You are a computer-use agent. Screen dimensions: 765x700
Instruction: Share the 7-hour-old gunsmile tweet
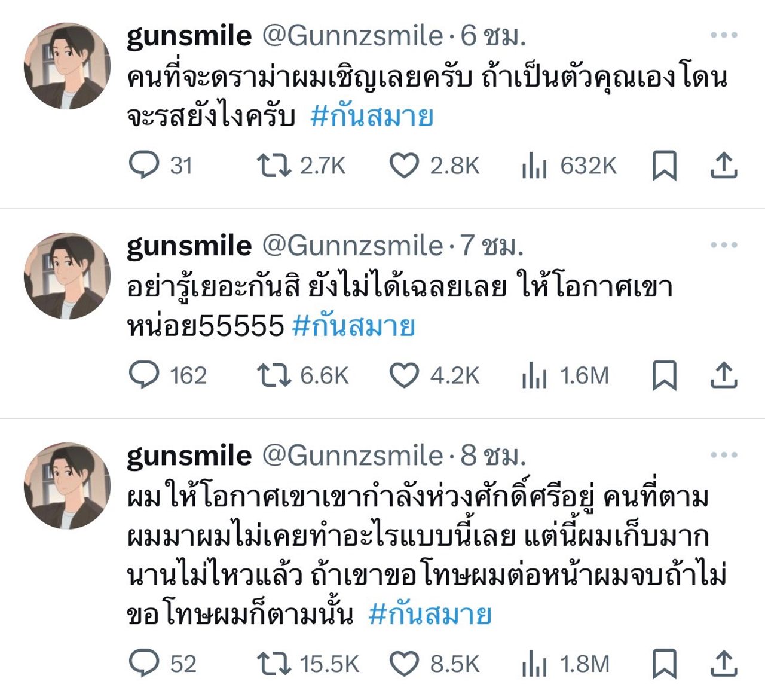pyautogui.click(x=724, y=375)
